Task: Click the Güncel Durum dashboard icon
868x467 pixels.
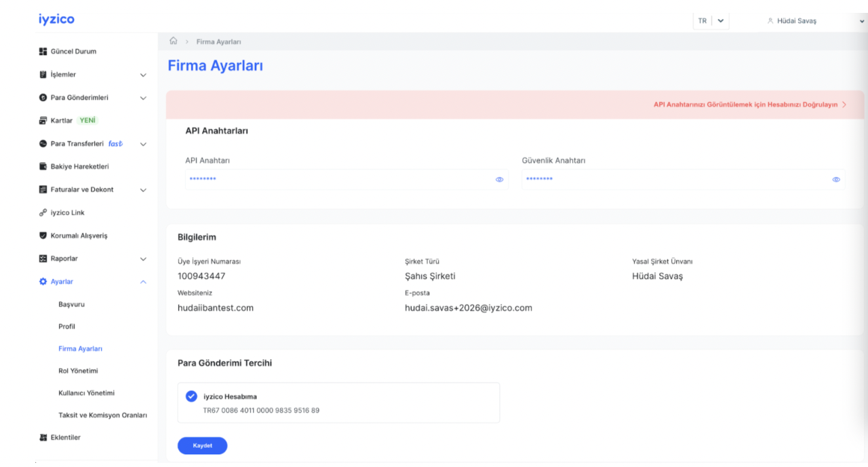Action: click(43, 52)
